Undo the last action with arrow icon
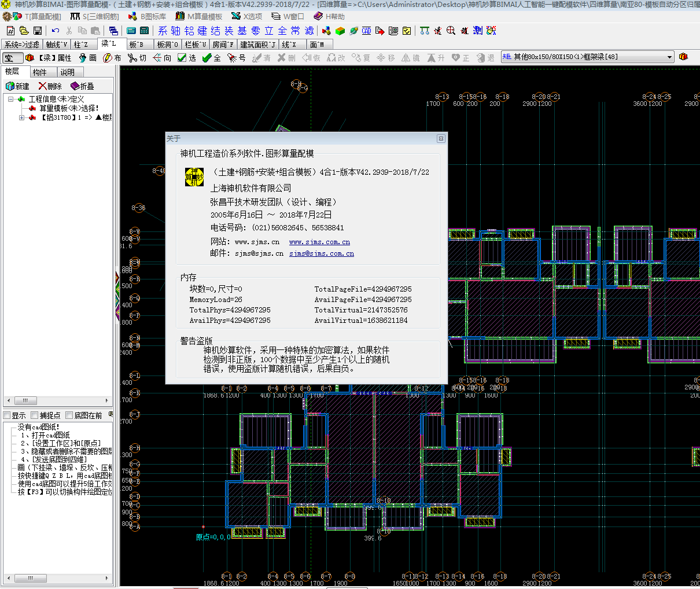Image resolution: width=700 pixels, height=589 pixels. 56,31
